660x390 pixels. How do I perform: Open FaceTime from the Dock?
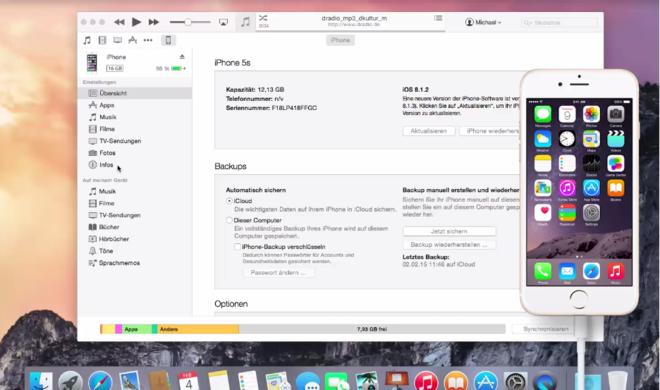pyautogui.click(x=337, y=381)
